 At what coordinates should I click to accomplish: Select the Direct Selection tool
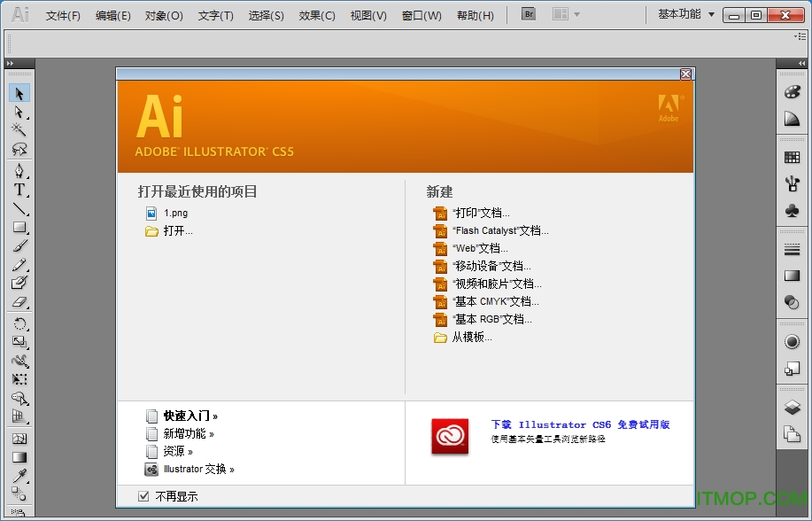[19, 112]
